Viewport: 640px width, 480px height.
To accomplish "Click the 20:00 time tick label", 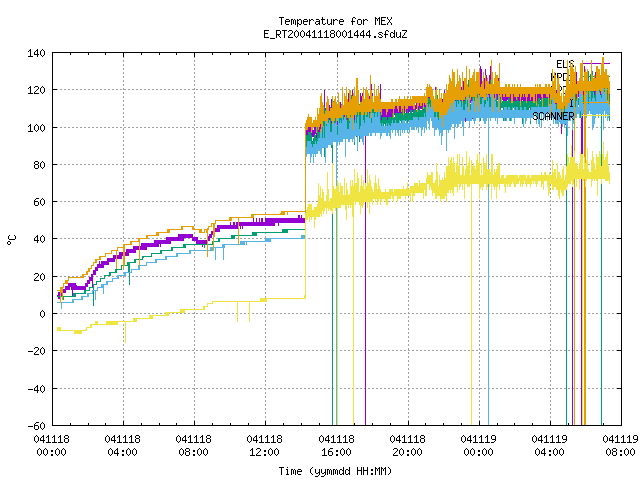I will 407,452.
